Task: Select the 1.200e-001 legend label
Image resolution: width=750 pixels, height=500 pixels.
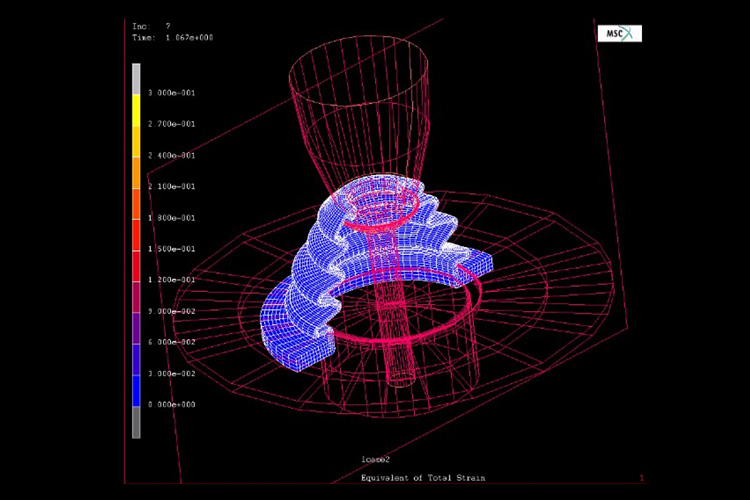Action: (x=171, y=280)
